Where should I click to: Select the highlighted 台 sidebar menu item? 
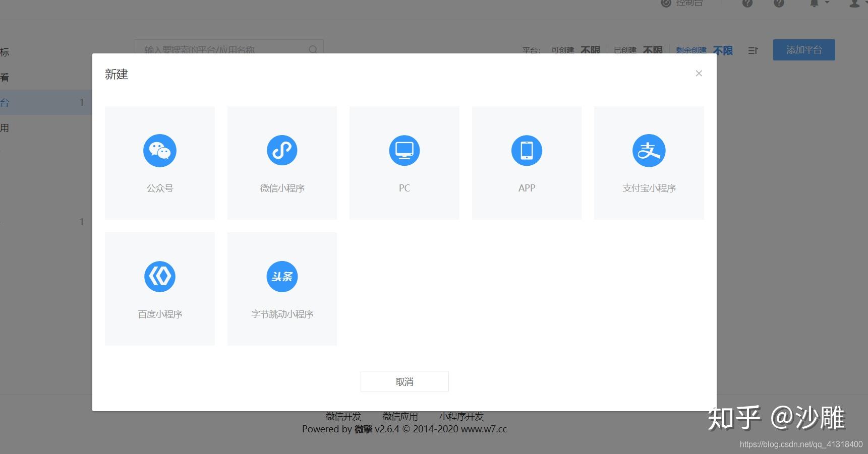[x=46, y=102]
